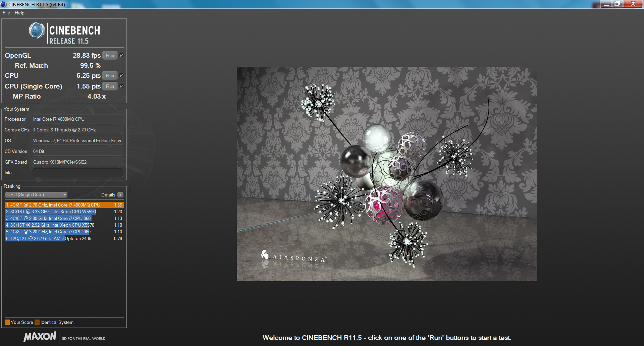The image size is (644, 346).
Task: Click the OpenGL score 28.83 fps
Action: point(87,55)
